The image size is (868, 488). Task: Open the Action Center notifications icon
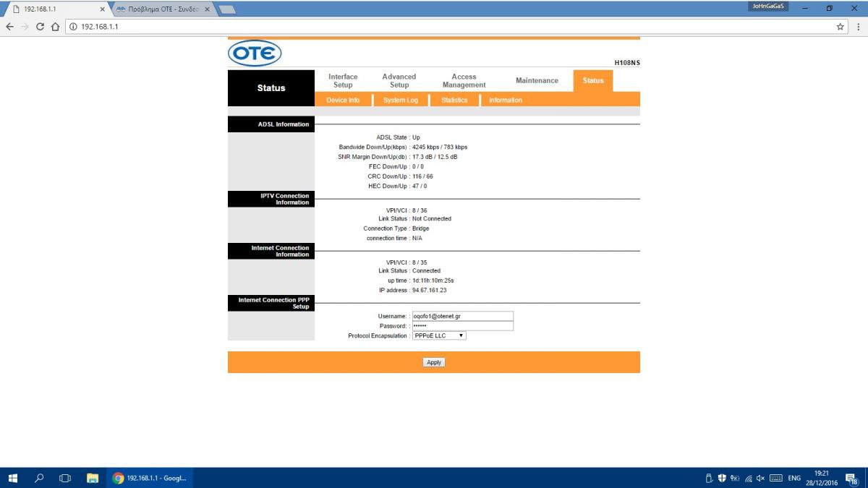[851, 478]
